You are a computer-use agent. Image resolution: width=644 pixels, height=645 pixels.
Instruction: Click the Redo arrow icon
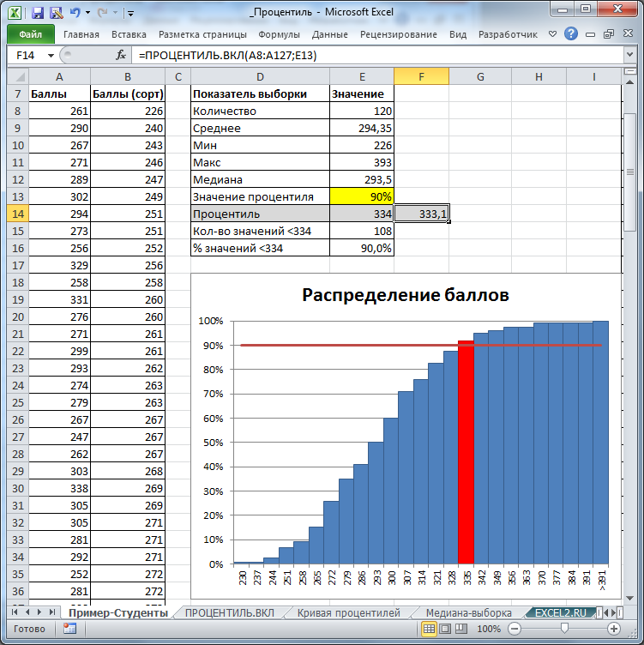pos(101,13)
